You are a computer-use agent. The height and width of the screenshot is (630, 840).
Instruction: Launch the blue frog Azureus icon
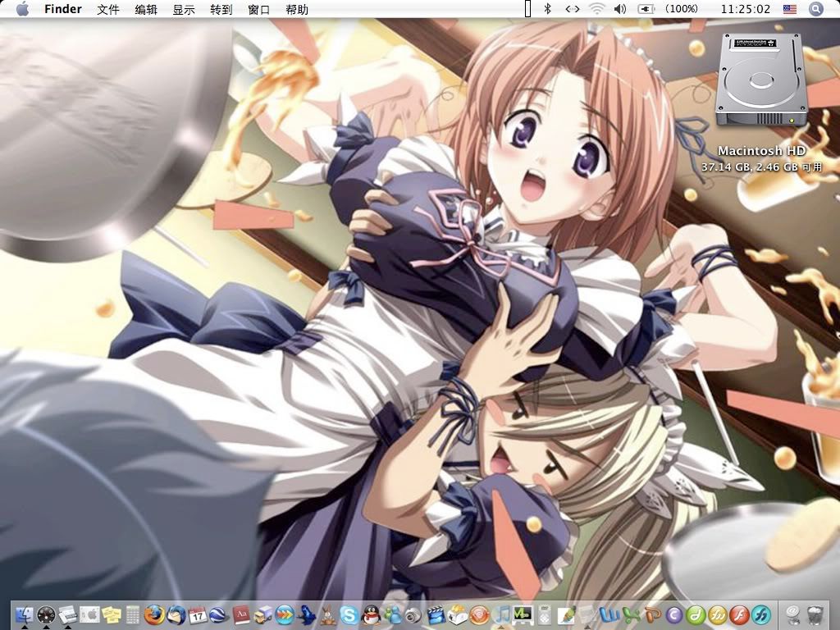point(306,614)
